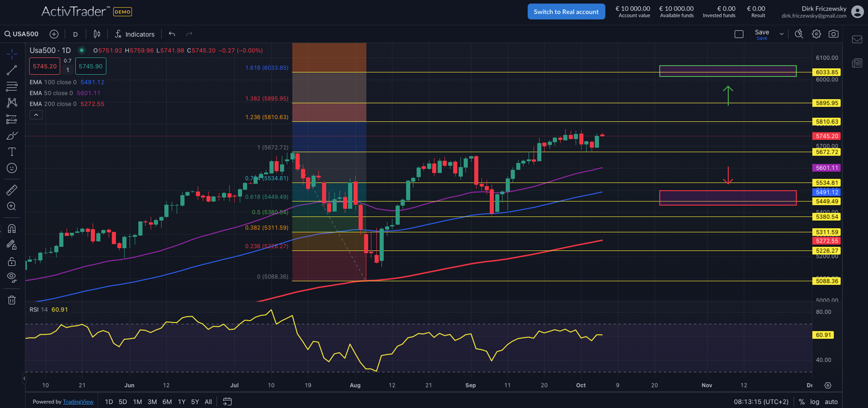Toggle magnet mode on

pyautogui.click(x=12, y=228)
